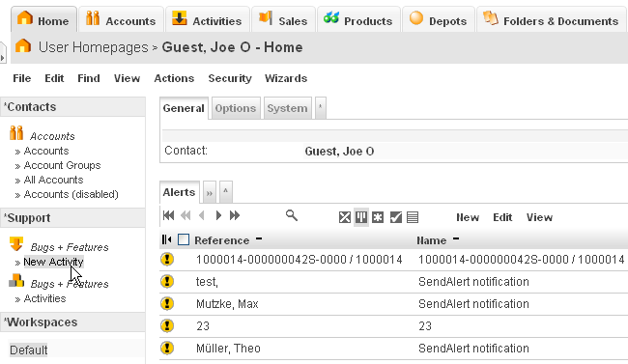This screenshot has width=628, height=364.
Task: Click View in the Alerts toolbar
Action: coord(539,217)
